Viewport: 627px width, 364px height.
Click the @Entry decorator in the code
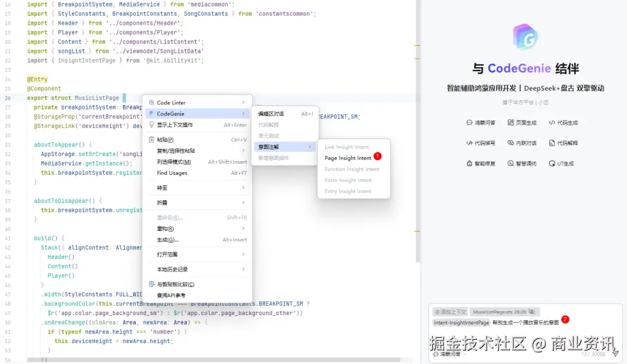tap(37, 79)
